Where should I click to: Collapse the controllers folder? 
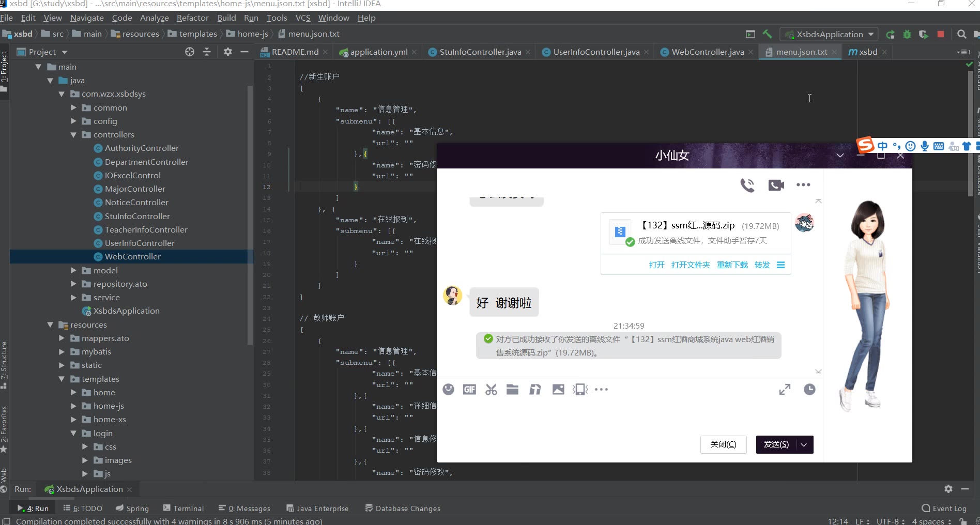73,135
